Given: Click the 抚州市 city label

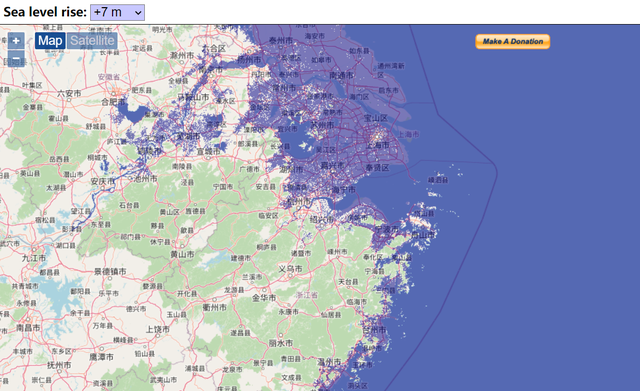Looking at the screenshot, I should (59, 365).
